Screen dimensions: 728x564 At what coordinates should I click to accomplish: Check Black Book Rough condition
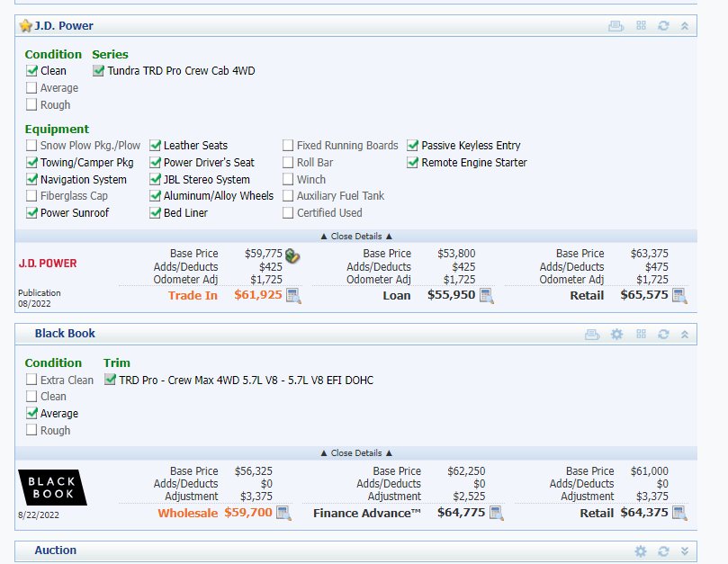(x=31, y=430)
